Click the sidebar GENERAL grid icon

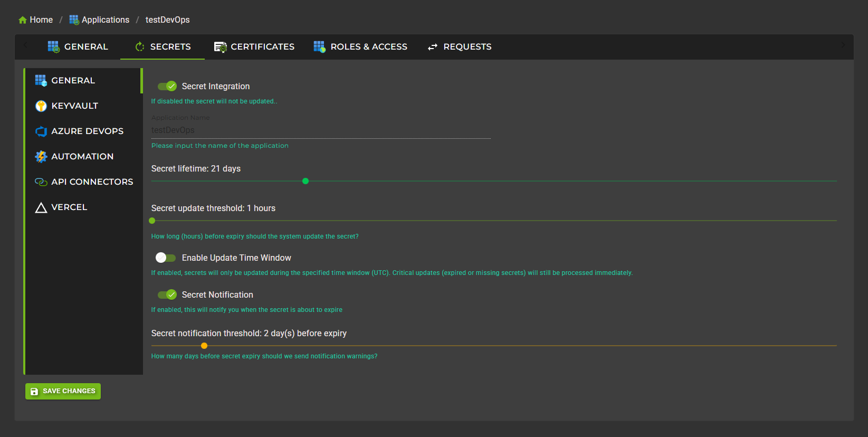(41, 80)
